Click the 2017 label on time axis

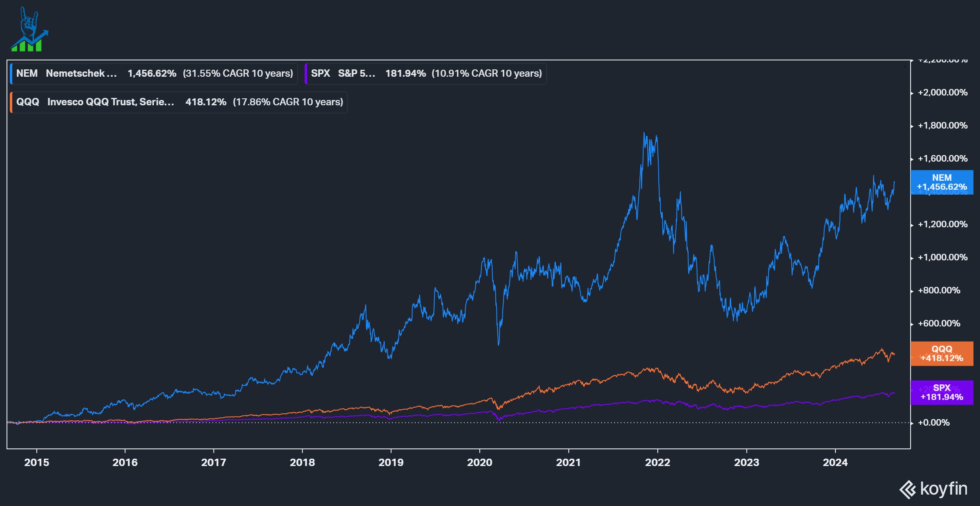pos(214,462)
